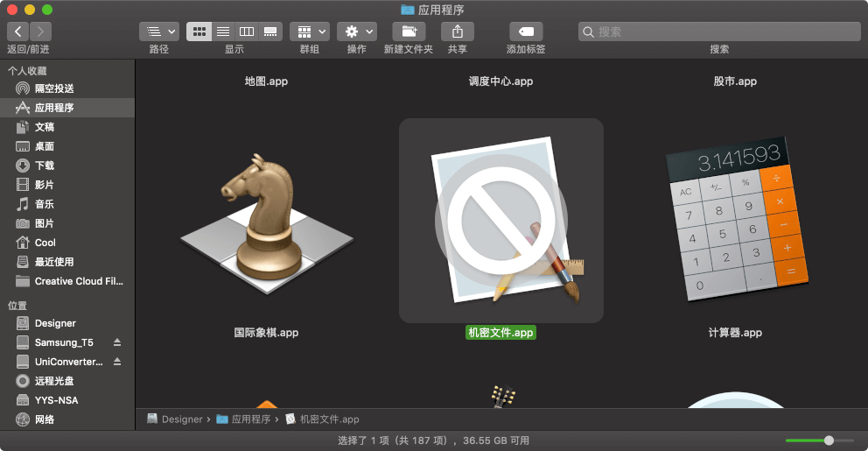
Task: Switch to column view
Action: click(247, 32)
